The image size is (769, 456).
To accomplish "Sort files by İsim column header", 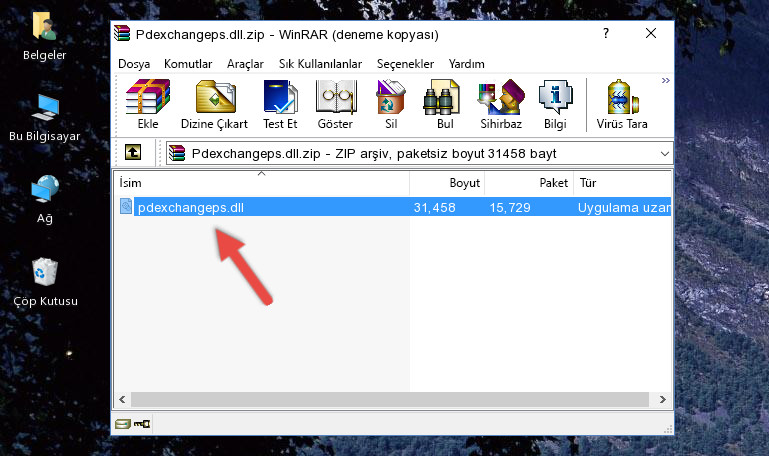I will tap(262, 183).
